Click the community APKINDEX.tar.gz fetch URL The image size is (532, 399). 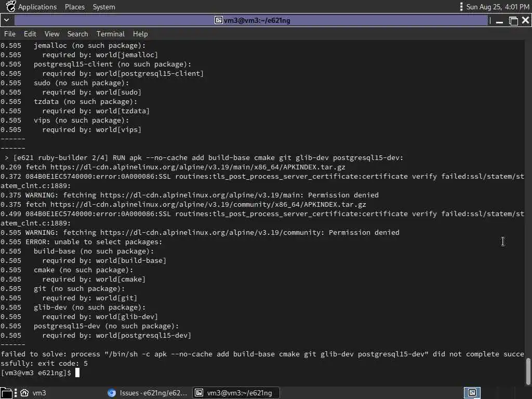coord(208,204)
